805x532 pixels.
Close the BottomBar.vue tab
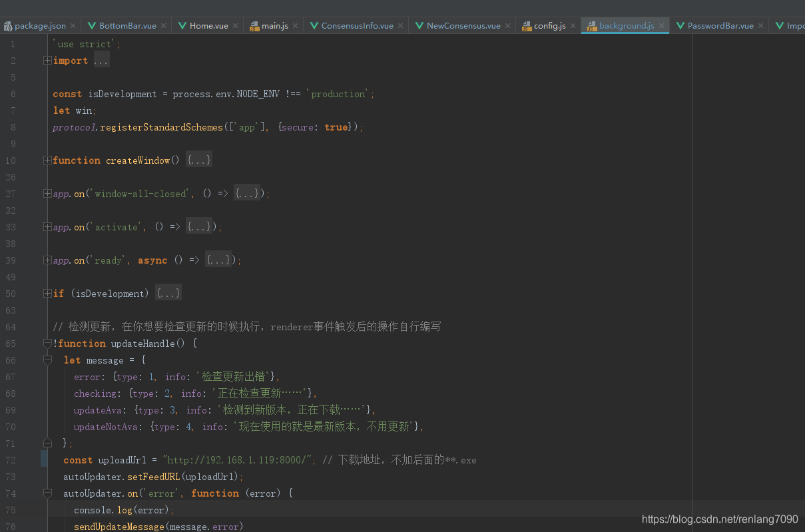point(164,26)
